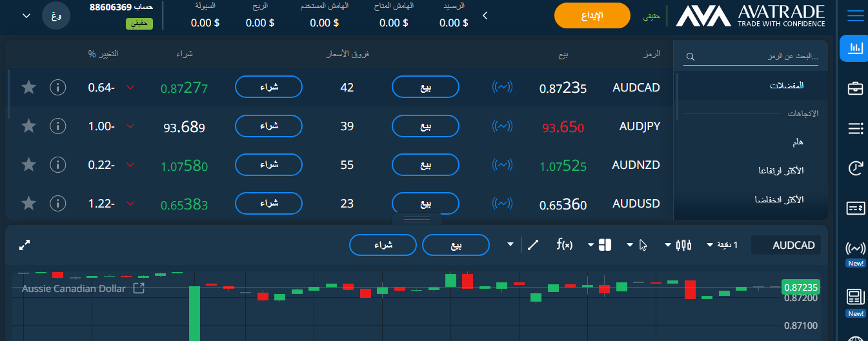Click the chart toolbar sell button
This screenshot has height=341, width=868.
click(x=456, y=245)
